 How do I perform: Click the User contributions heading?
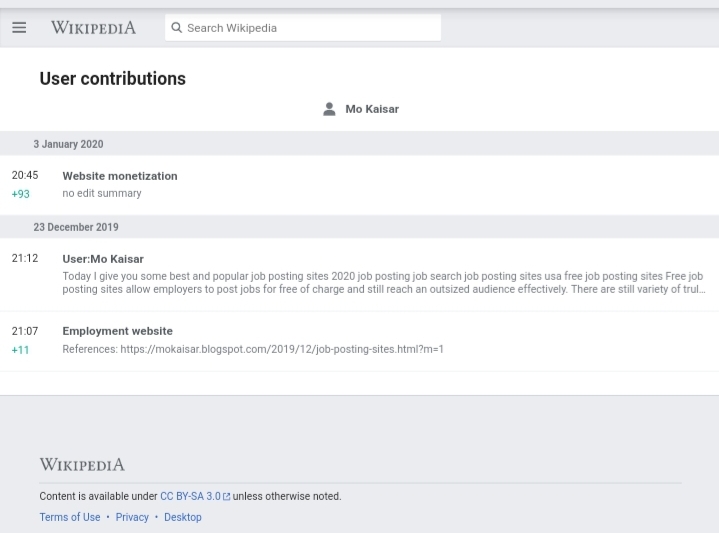(x=113, y=79)
